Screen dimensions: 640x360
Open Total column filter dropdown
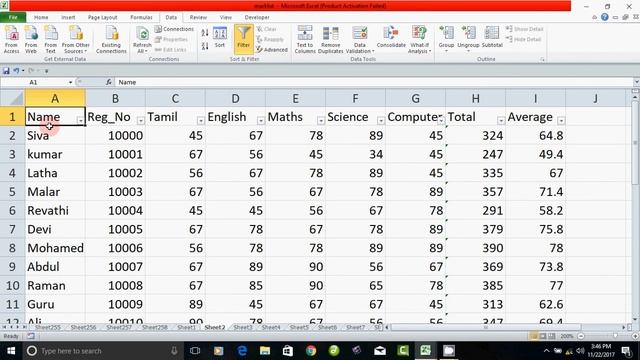click(x=501, y=120)
